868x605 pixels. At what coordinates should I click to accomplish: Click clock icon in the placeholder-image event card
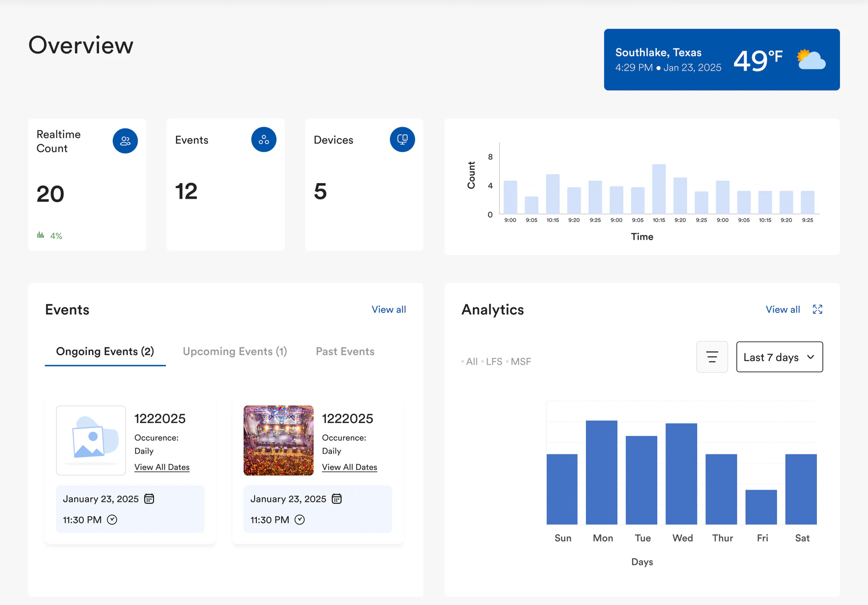click(112, 520)
